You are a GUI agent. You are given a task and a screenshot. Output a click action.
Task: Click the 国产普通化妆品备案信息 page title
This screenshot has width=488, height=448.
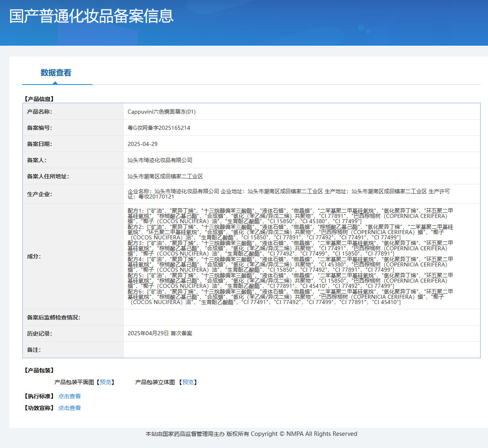(x=91, y=16)
